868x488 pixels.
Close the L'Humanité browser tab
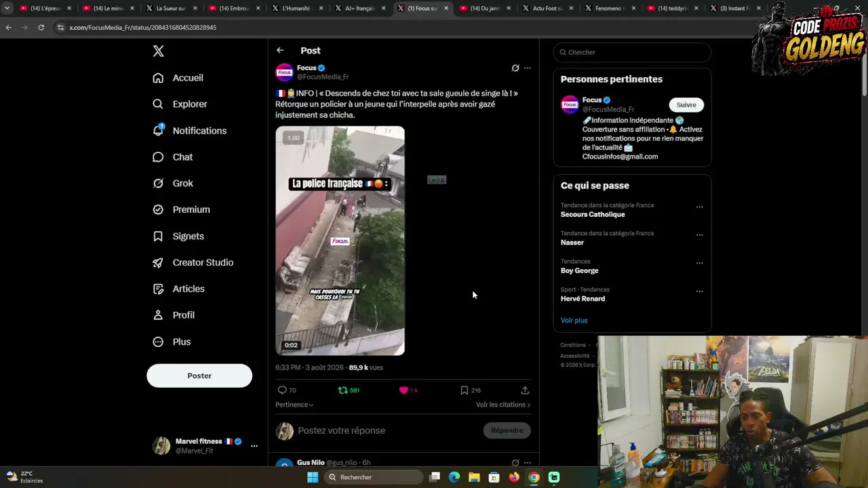(x=321, y=8)
